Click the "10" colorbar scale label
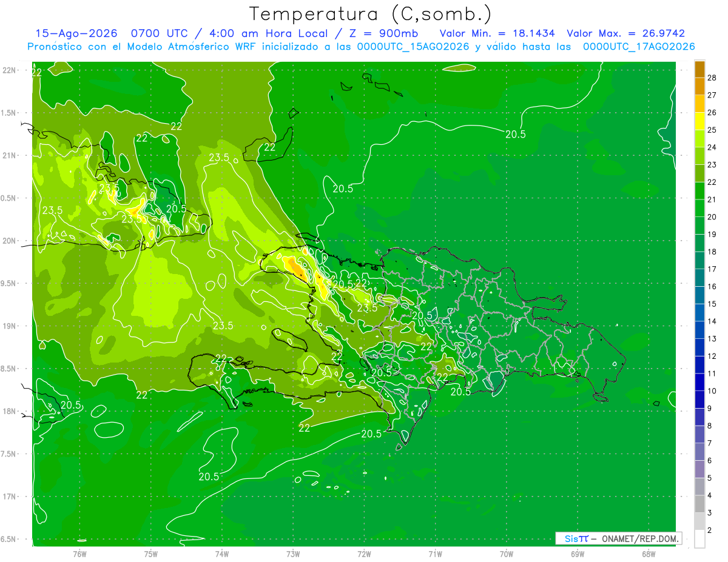 (x=712, y=391)
